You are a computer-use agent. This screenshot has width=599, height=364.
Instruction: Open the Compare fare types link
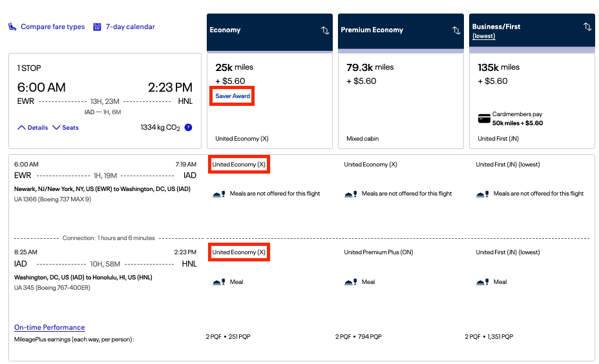pos(52,27)
